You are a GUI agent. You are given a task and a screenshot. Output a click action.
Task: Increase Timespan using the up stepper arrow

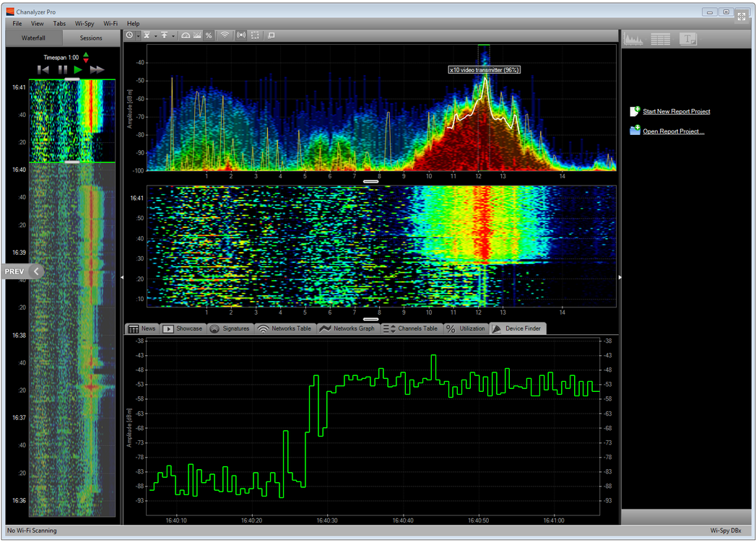coord(86,53)
